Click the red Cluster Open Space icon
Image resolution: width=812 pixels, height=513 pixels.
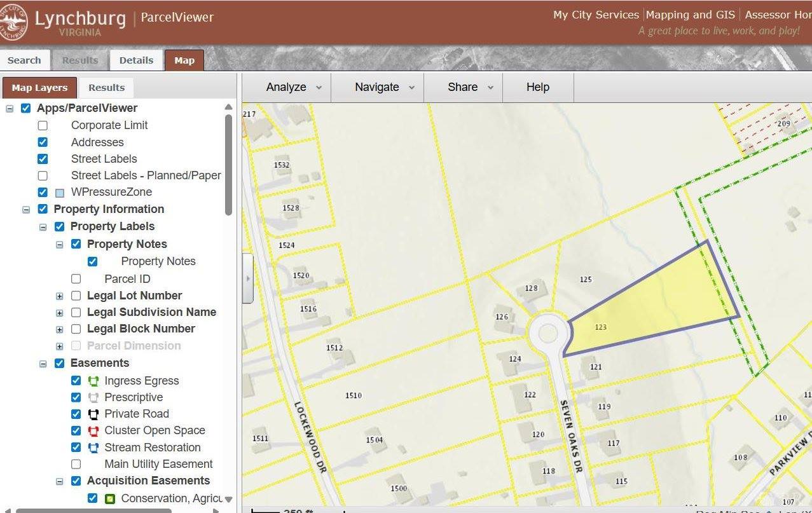pyautogui.click(x=93, y=430)
